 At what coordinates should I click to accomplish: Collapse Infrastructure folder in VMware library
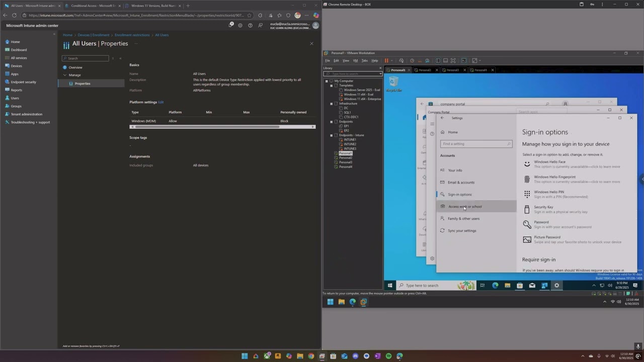331,104
